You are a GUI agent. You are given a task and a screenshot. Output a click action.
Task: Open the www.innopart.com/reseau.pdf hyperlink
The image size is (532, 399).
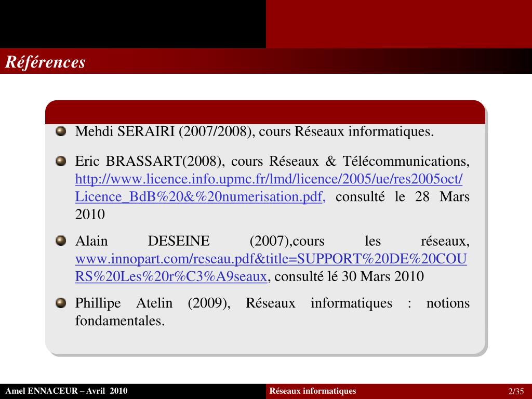click(271, 259)
